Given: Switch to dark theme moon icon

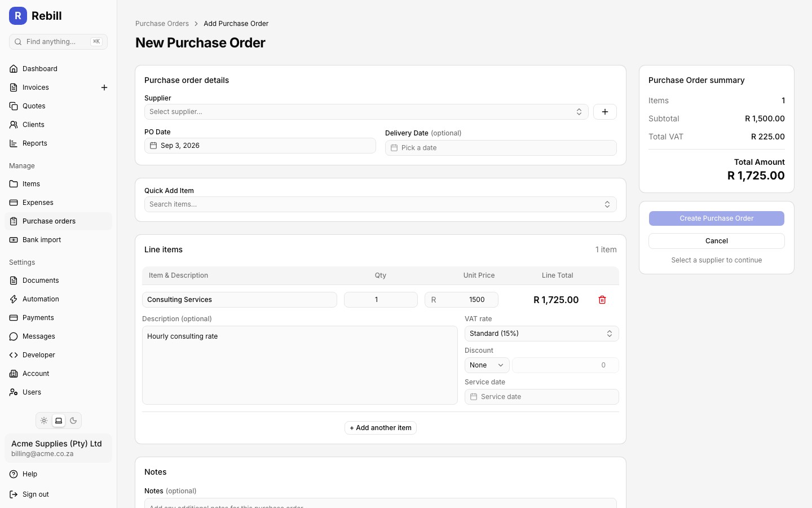Looking at the screenshot, I should click(x=73, y=421).
